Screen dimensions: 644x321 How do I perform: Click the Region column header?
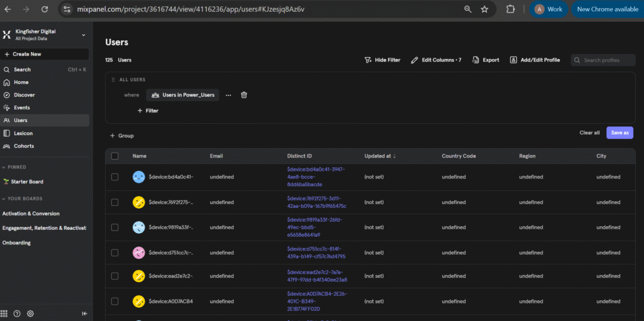click(527, 156)
